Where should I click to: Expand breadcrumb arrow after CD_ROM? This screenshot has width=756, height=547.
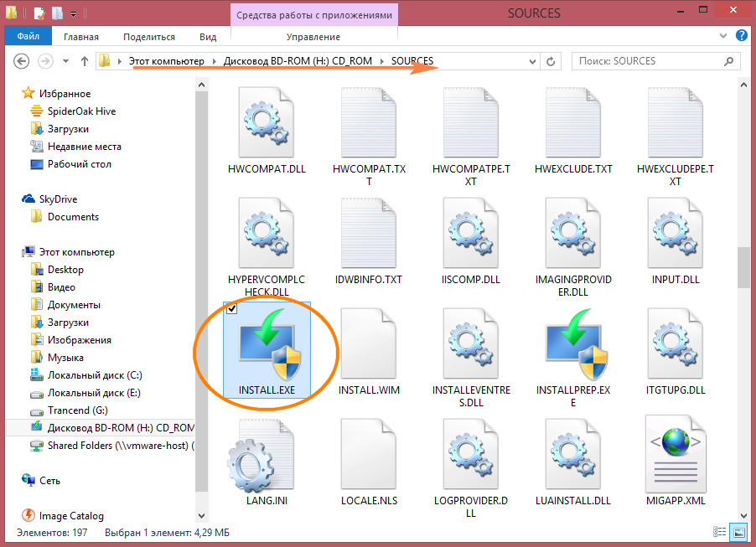pos(382,61)
